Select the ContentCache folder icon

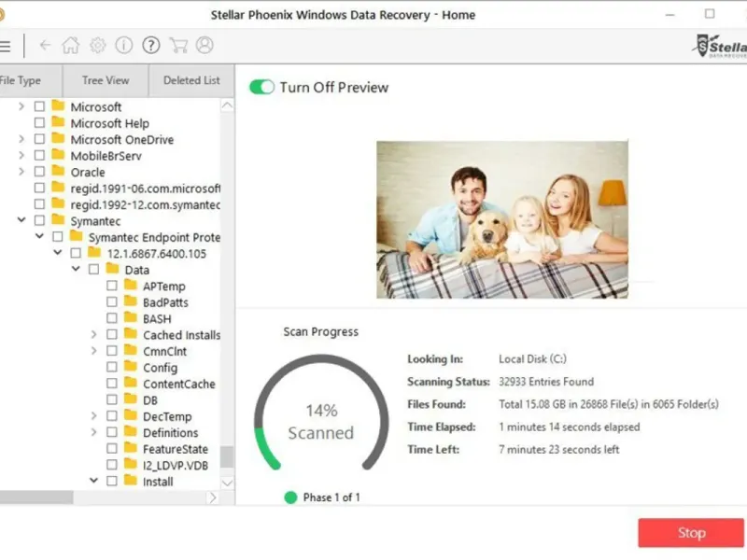pos(131,383)
